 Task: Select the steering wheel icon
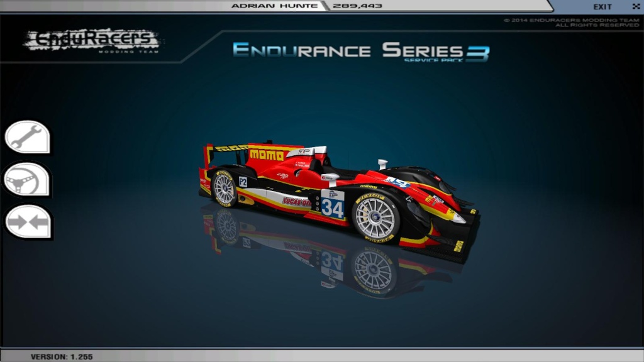coord(27,180)
